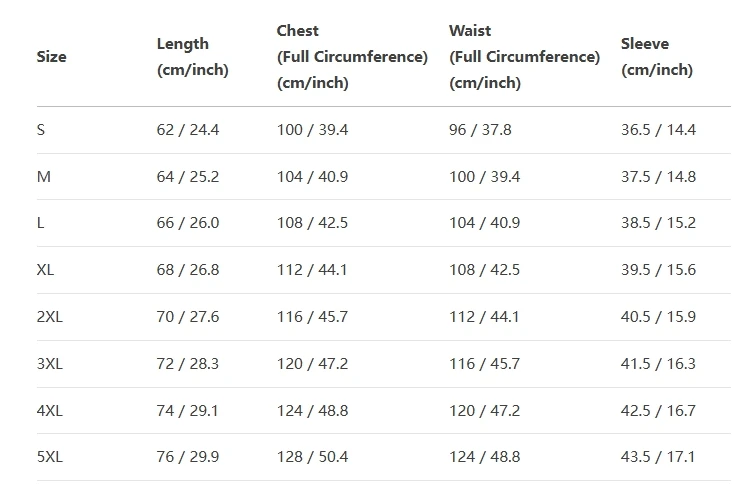Select the XL size row label
756x498 pixels.
(46, 270)
